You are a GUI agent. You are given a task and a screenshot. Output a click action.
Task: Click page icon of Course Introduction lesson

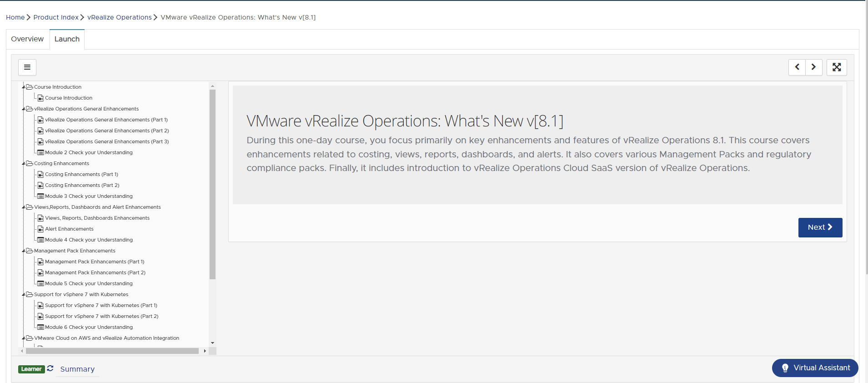[40, 98]
